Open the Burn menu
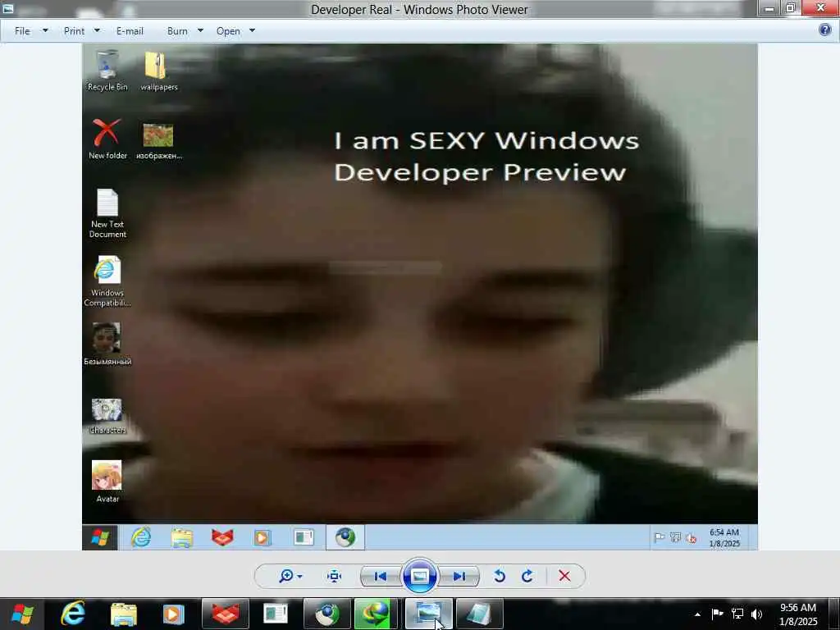The width and height of the screenshot is (840, 630). click(177, 31)
